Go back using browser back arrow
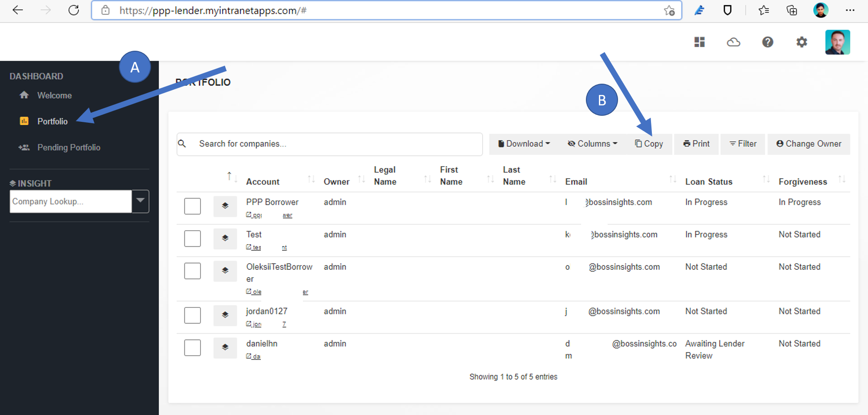The image size is (868, 415). tap(18, 10)
